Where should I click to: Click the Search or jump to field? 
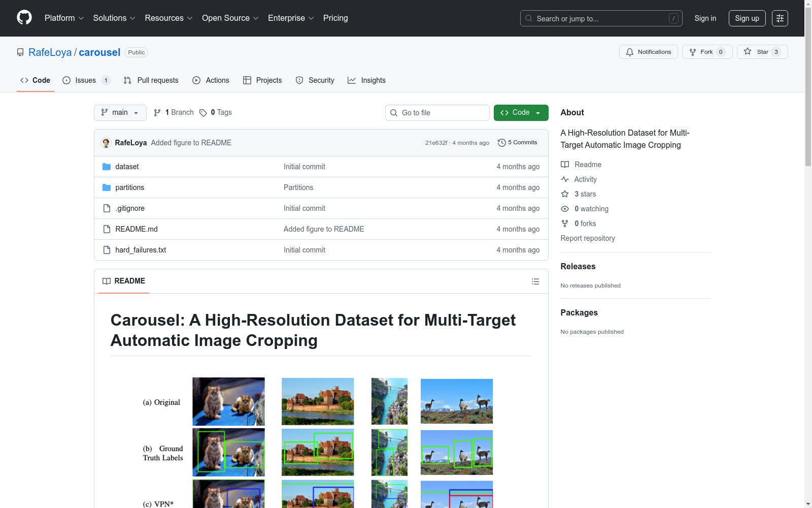[x=601, y=18]
